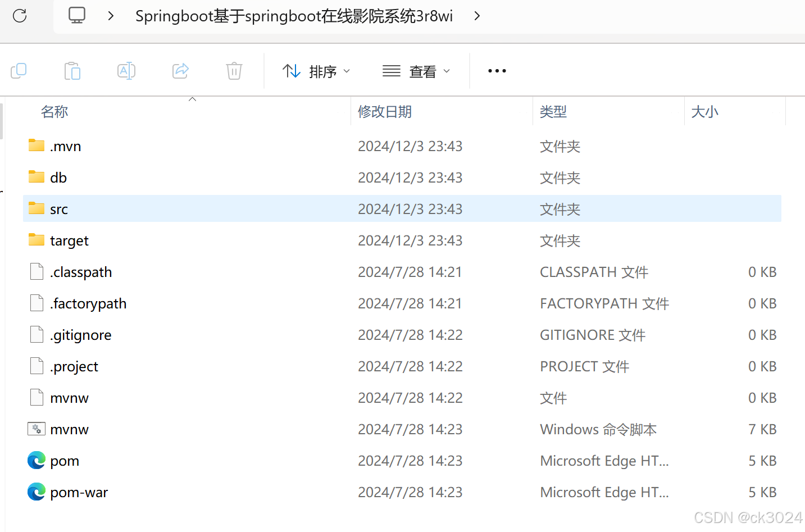Open the 查看 view dropdown
Screen dimensions: 805x532
click(416, 71)
